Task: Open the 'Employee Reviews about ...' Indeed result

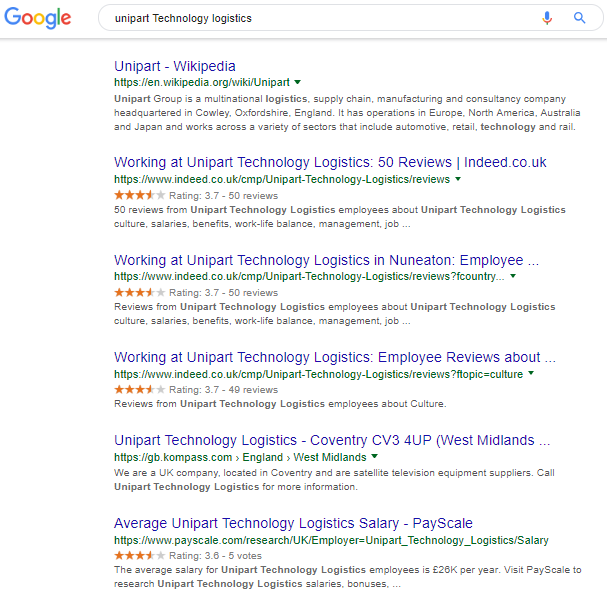Action: [x=335, y=357]
